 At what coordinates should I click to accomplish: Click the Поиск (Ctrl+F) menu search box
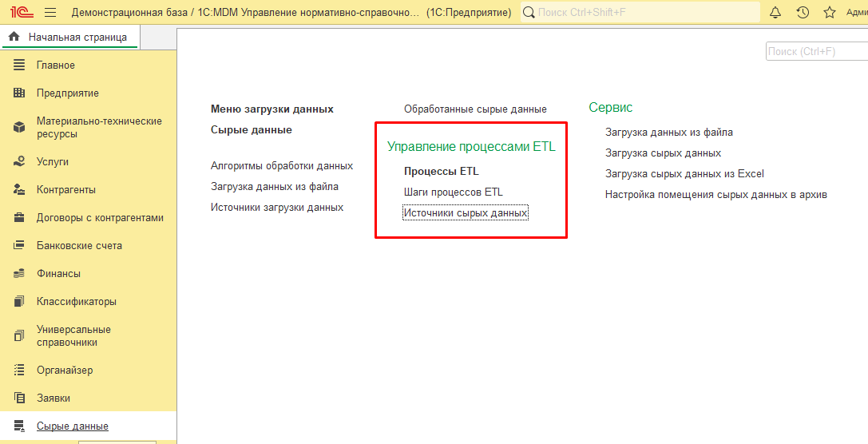tap(814, 51)
